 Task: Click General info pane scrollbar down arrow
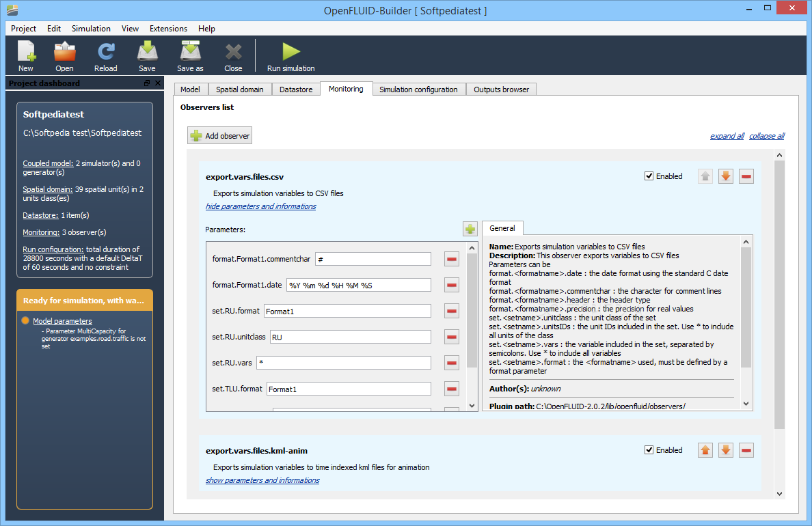746,404
